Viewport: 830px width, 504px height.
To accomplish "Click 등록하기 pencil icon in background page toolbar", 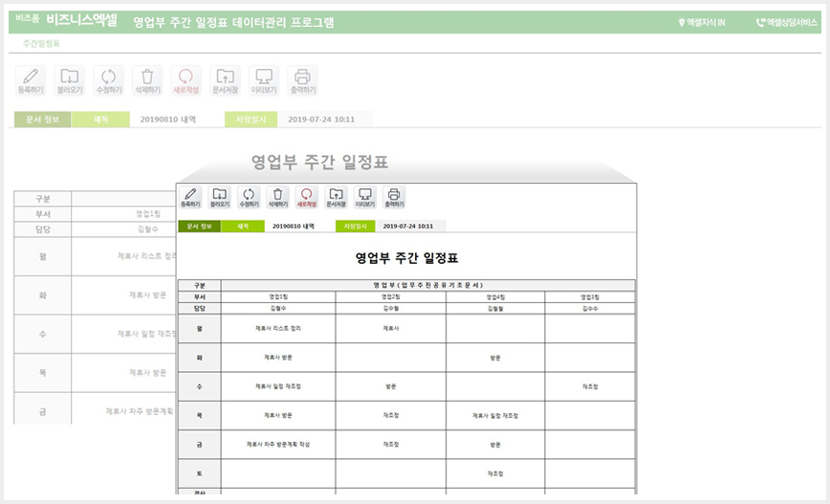I will coord(31,80).
